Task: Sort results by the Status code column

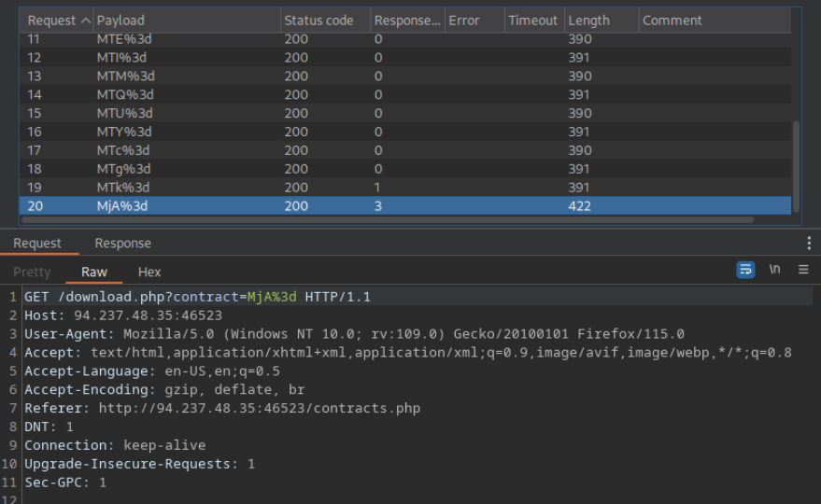Action: pyautogui.click(x=322, y=21)
